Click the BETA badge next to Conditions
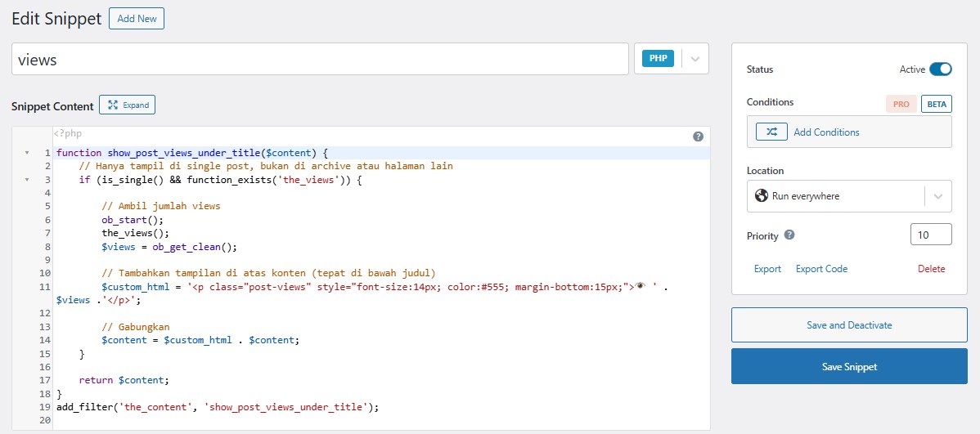The height and width of the screenshot is (434, 980). [x=937, y=105]
